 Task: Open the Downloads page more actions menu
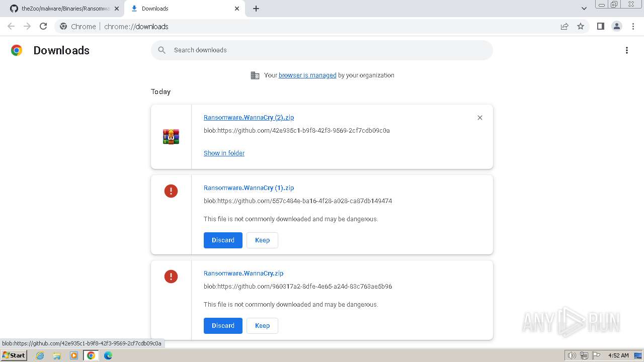coord(627,50)
